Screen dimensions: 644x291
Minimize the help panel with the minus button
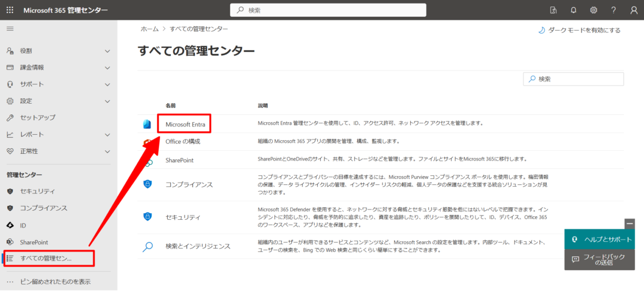(x=630, y=224)
